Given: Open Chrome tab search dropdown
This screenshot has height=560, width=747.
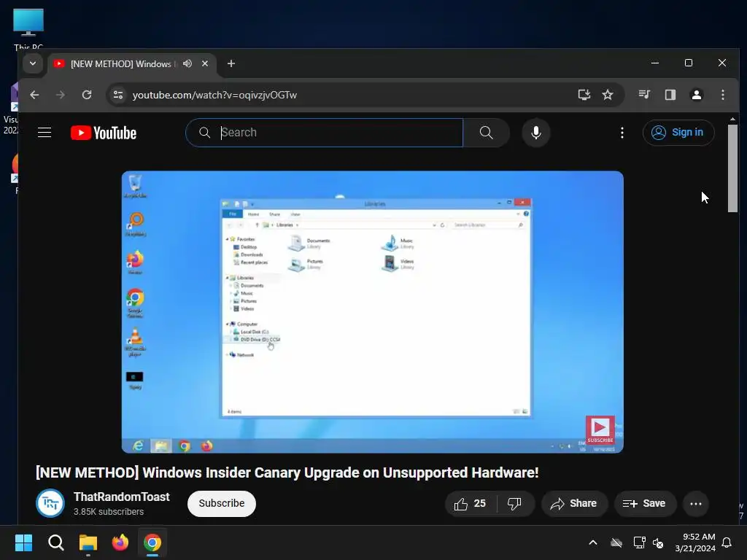Looking at the screenshot, I should [x=33, y=63].
